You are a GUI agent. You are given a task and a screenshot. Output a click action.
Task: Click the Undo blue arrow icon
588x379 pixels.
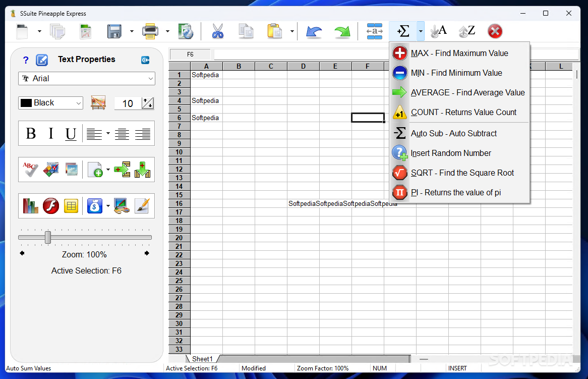(x=314, y=31)
